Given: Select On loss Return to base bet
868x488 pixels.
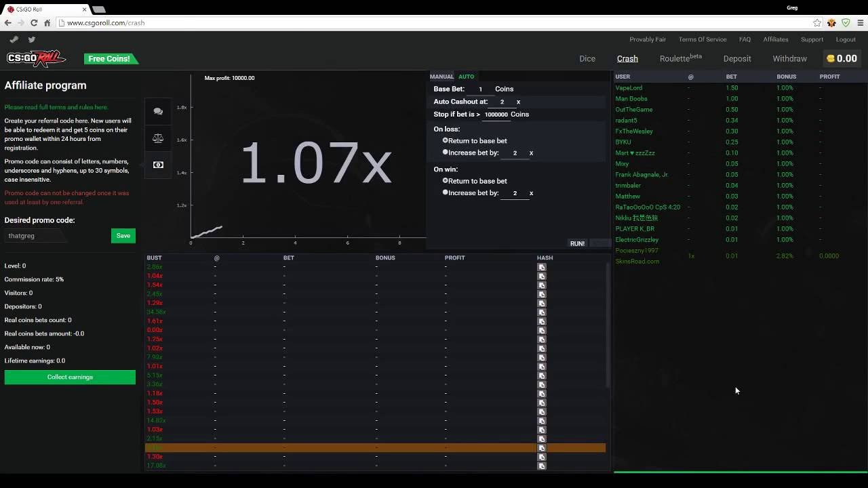Looking at the screenshot, I should point(446,140).
